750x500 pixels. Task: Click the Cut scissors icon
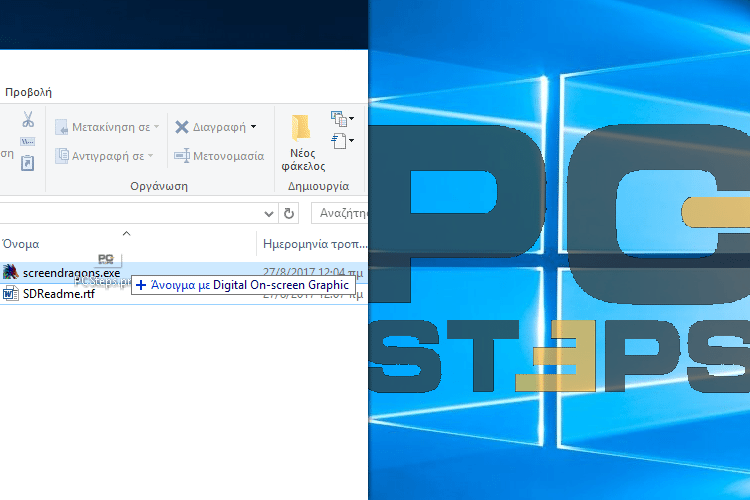pyautogui.click(x=28, y=119)
